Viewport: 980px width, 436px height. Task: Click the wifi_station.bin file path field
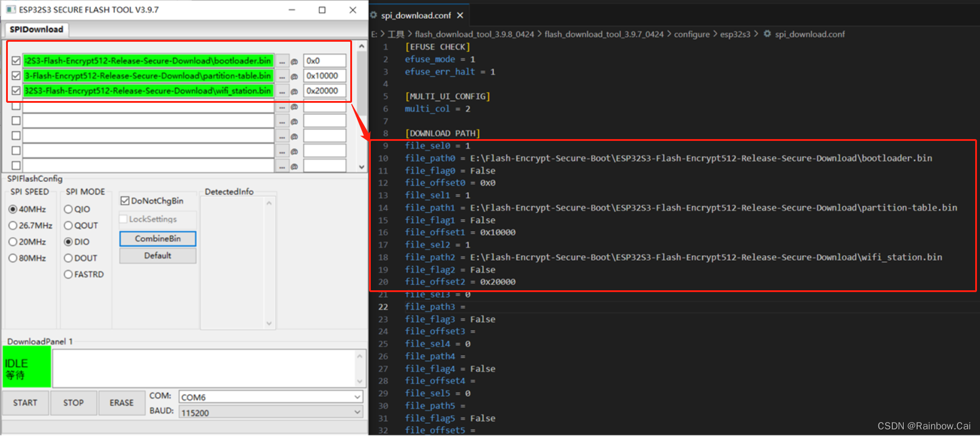tap(148, 91)
